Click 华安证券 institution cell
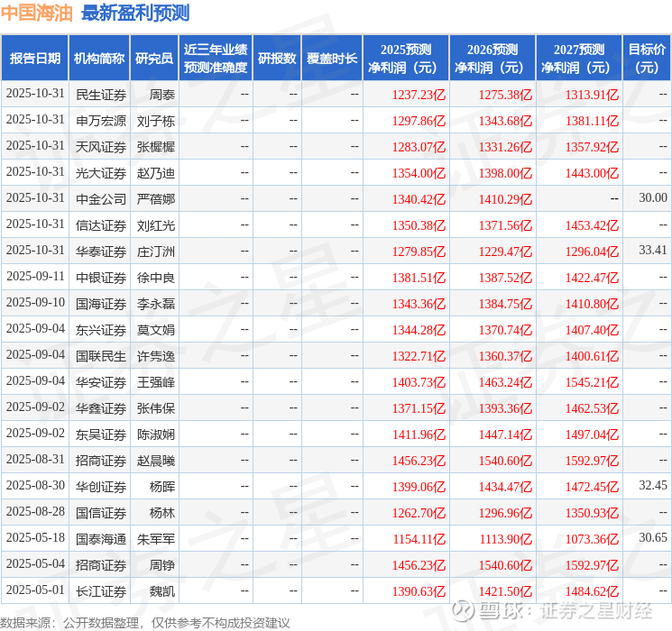The width and height of the screenshot is (672, 631). coord(101,382)
